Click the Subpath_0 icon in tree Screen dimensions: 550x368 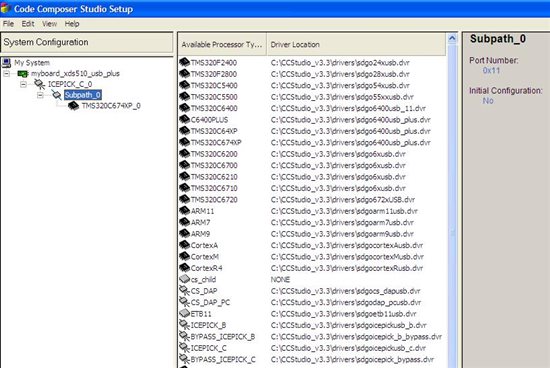click(x=56, y=95)
